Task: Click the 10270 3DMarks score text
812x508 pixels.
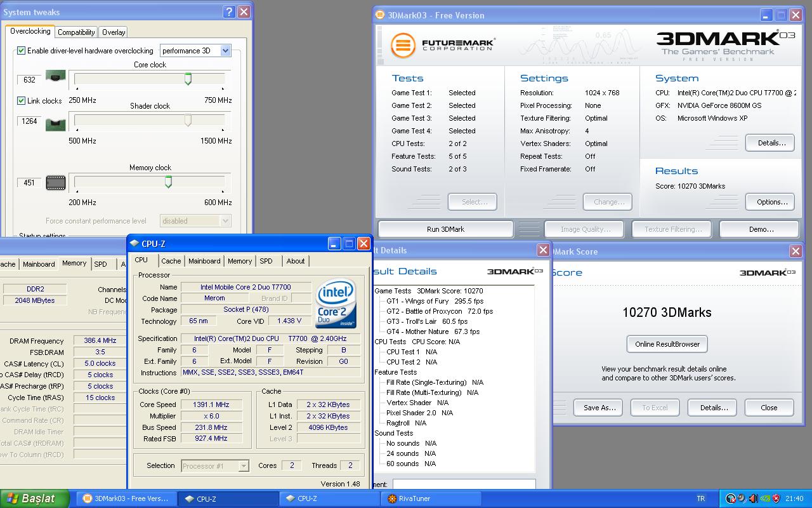Action: 667,312
